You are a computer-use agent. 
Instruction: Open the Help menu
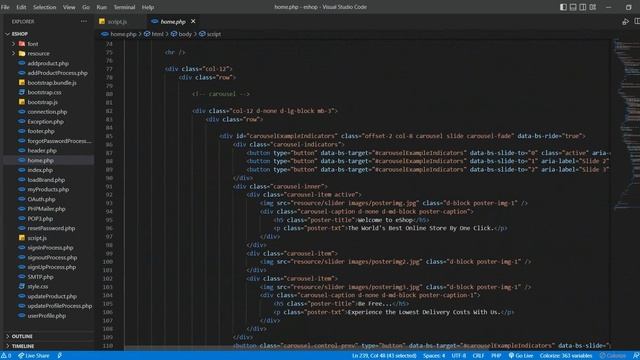click(x=148, y=7)
